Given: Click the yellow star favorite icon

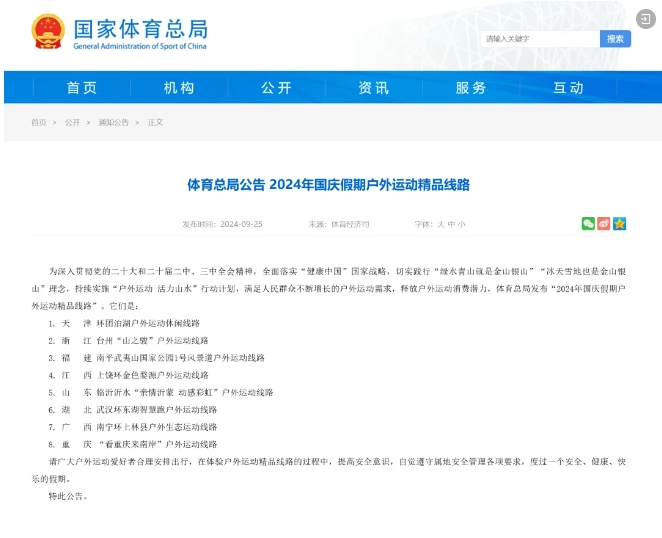Looking at the screenshot, I should [619, 223].
